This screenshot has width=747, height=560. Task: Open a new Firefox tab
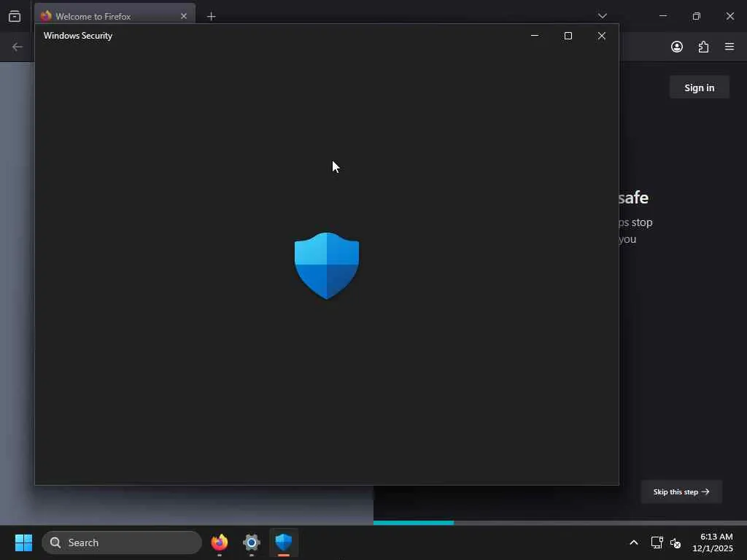tap(212, 17)
